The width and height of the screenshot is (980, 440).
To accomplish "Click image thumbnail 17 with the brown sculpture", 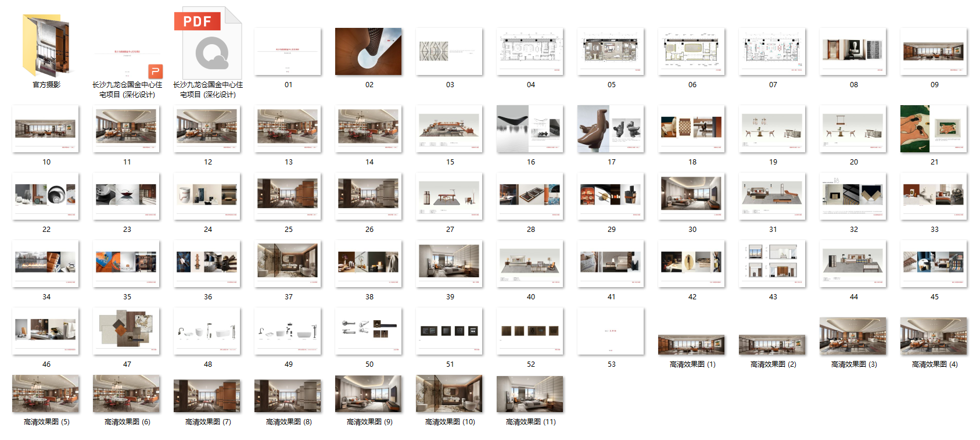I will pyautogui.click(x=611, y=129).
